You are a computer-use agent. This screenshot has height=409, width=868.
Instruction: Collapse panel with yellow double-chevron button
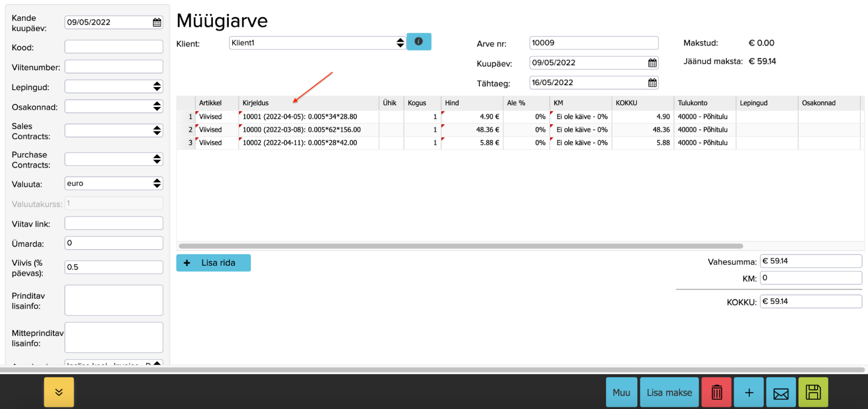59,392
